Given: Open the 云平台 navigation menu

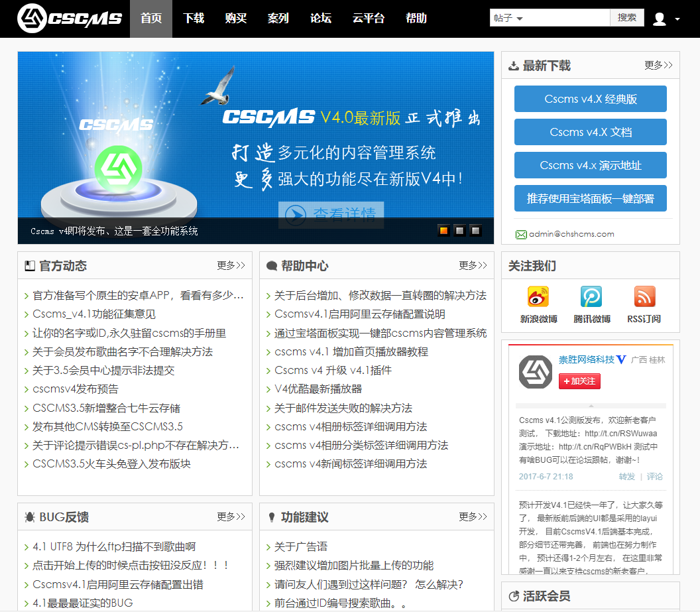Looking at the screenshot, I should point(369,19).
